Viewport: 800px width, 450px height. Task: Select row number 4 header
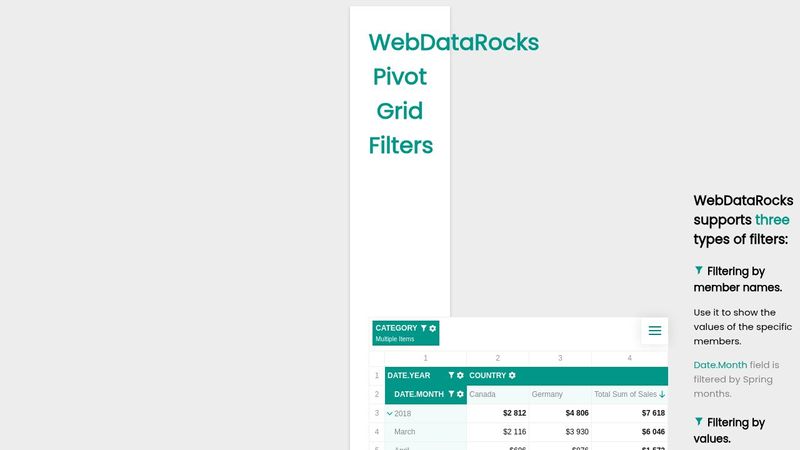coord(377,432)
